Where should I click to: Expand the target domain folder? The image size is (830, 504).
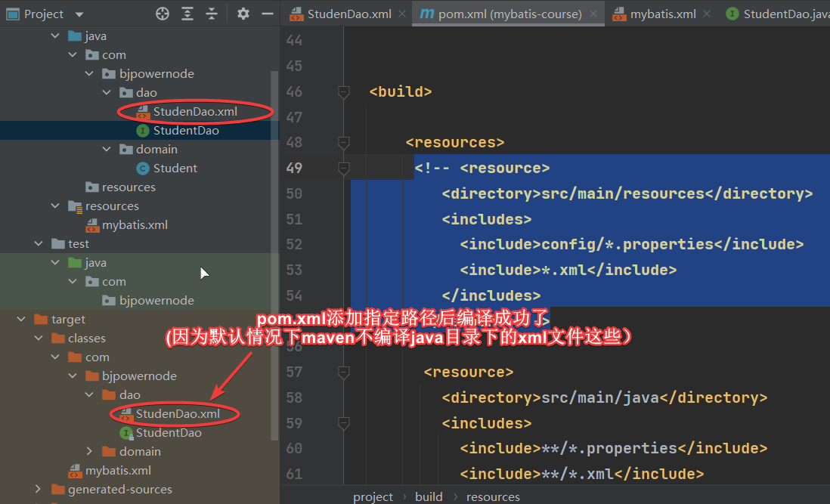89,451
